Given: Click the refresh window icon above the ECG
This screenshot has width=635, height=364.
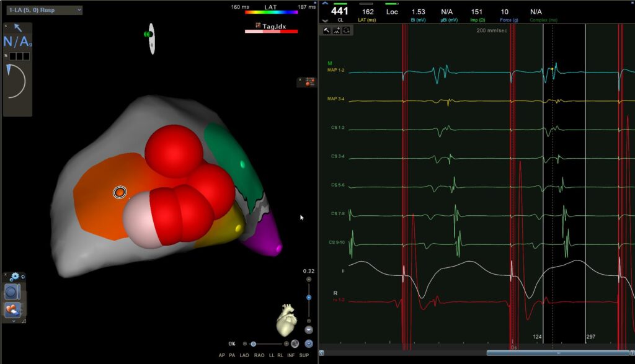Looking at the screenshot, I should (x=346, y=30).
